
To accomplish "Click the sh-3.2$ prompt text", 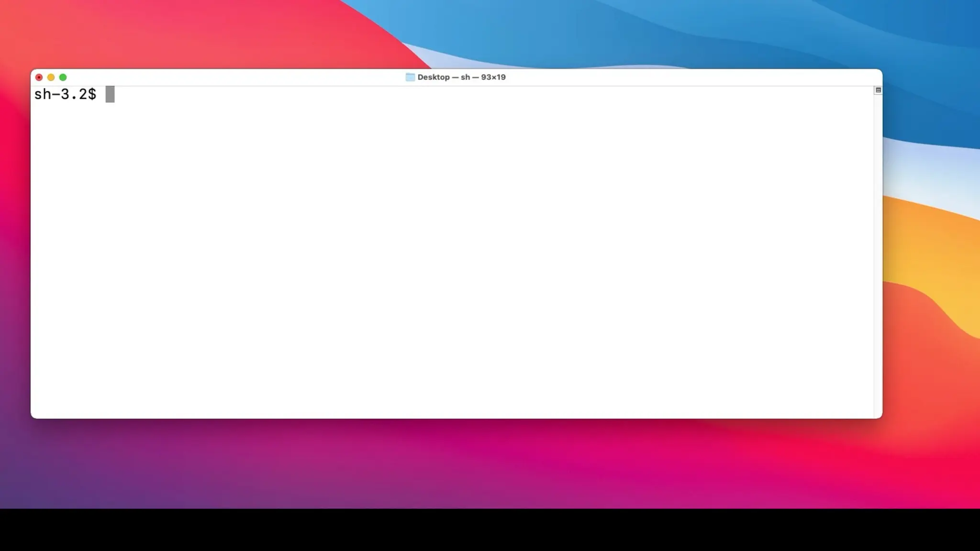I will click(x=65, y=94).
